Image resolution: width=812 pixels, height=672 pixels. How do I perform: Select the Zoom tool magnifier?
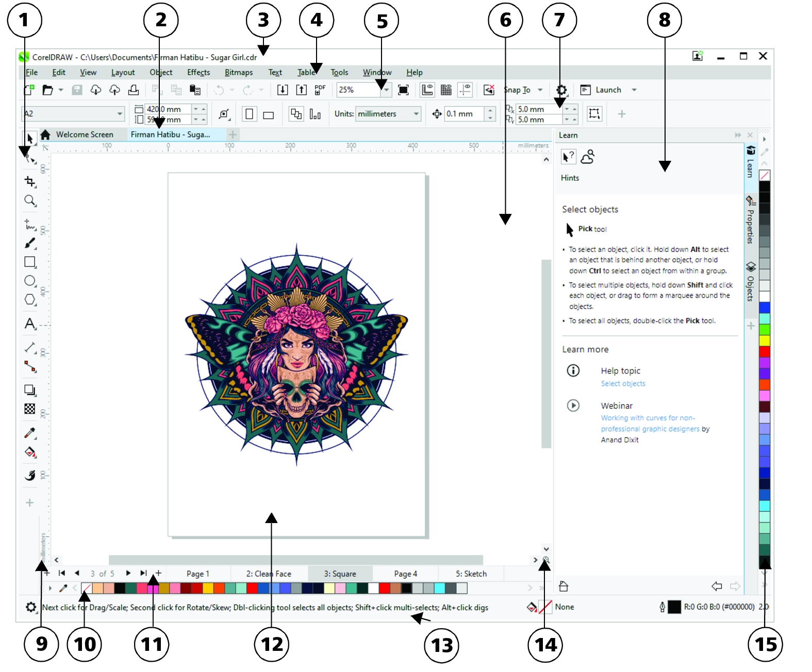click(30, 200)
